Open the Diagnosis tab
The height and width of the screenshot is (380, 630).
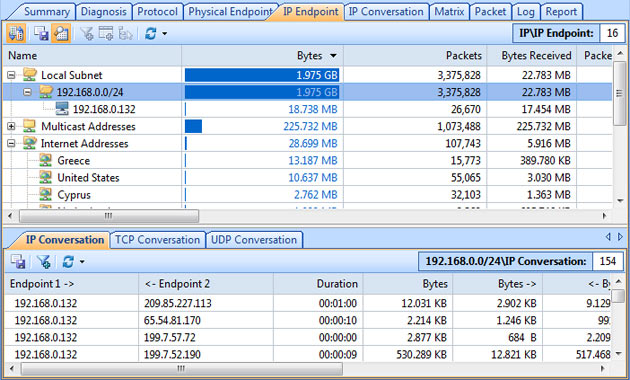click(104, 12)
